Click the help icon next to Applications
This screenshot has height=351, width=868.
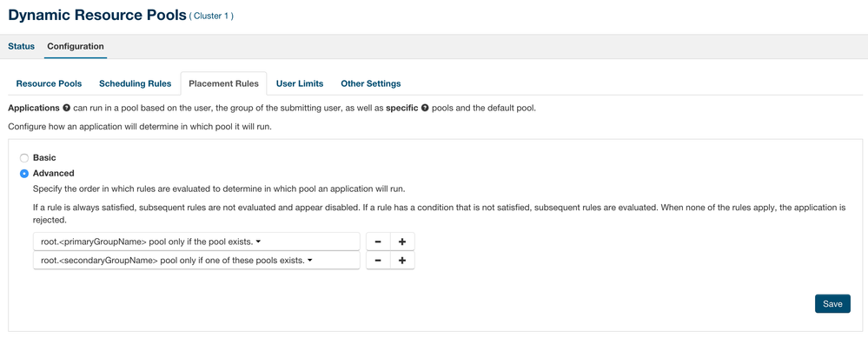click(67, 108)
